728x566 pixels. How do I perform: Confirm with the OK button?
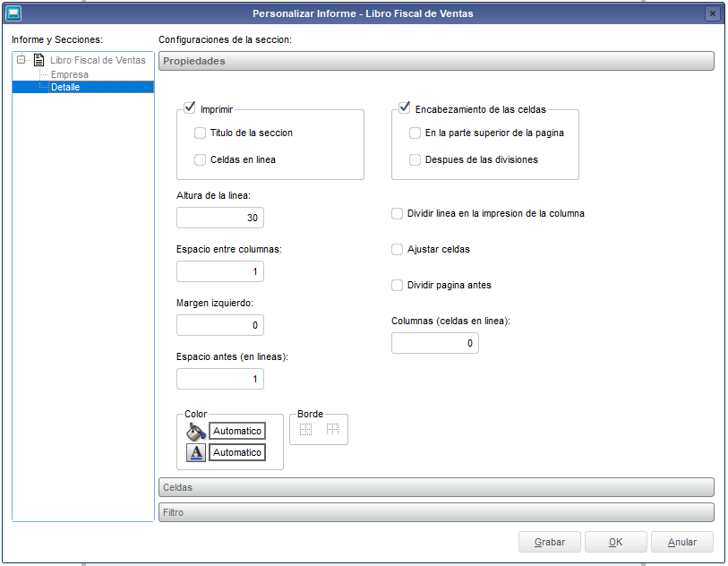(x=616, y=542)
